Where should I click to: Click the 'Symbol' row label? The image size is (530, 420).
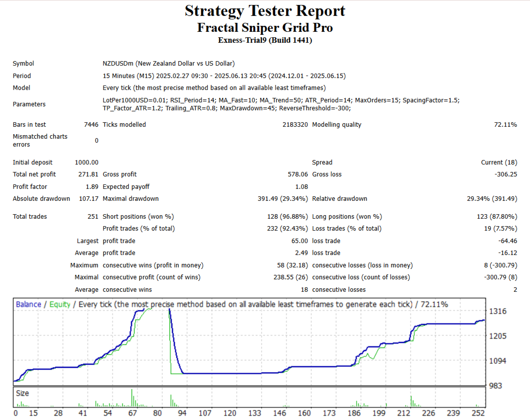pyautogui.click(x=23, y=64)
